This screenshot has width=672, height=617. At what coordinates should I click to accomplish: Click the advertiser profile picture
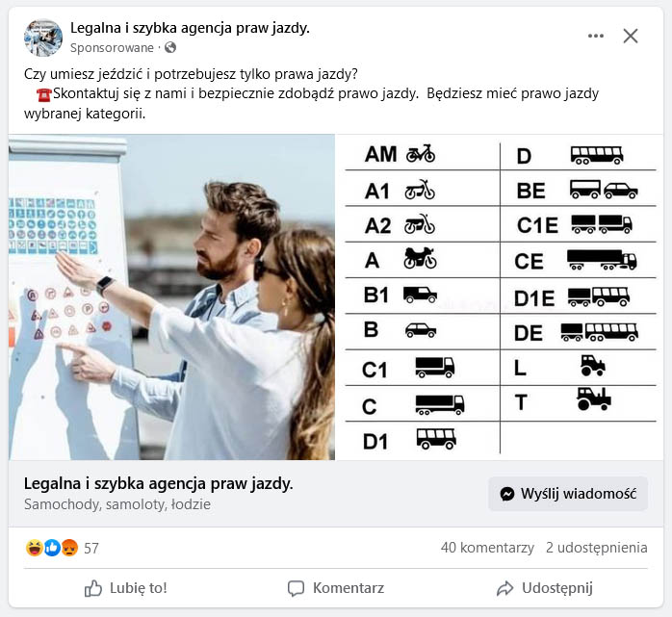pyautogui.click(x=43, y=38)
